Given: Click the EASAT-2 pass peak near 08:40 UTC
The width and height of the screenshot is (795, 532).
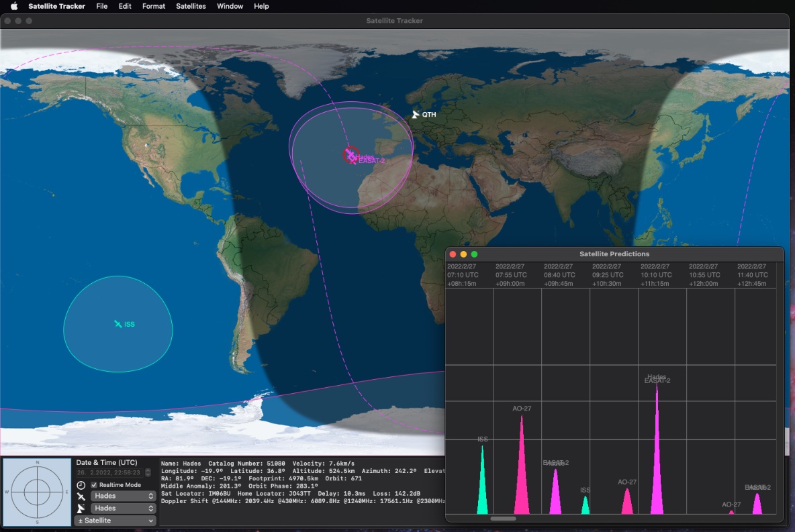Looking at the screenshot, I should [x=556, y=493].
